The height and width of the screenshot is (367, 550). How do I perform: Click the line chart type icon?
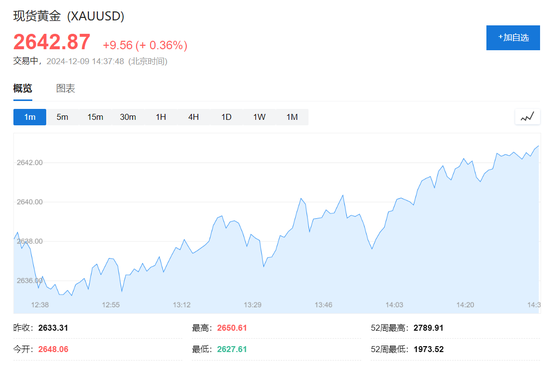click(527, 117)
